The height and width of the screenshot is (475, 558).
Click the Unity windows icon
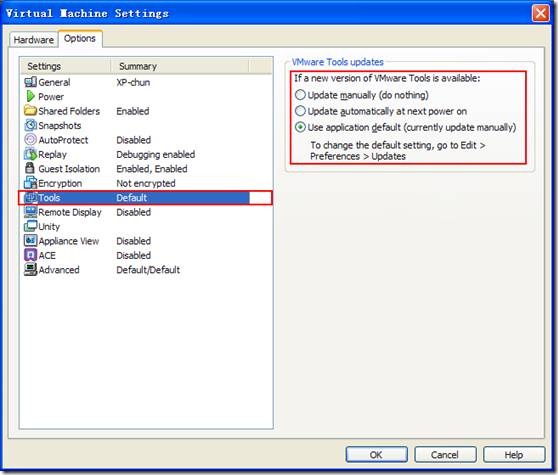coord(30,226)
